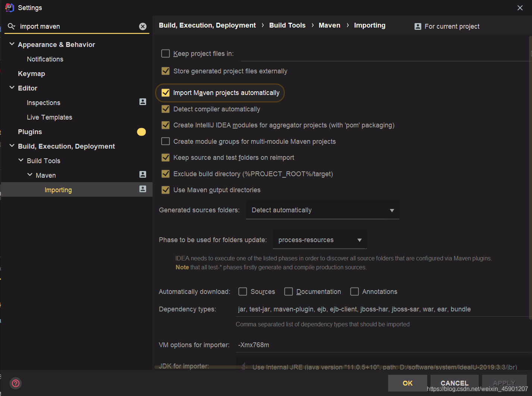532x396 pixels.
Task: Click the yellow Plugins update badge
Action: click(x=141, y=132)
